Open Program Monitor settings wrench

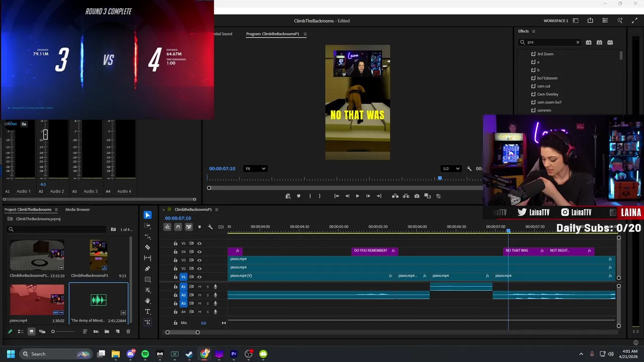tap(469, 169)
